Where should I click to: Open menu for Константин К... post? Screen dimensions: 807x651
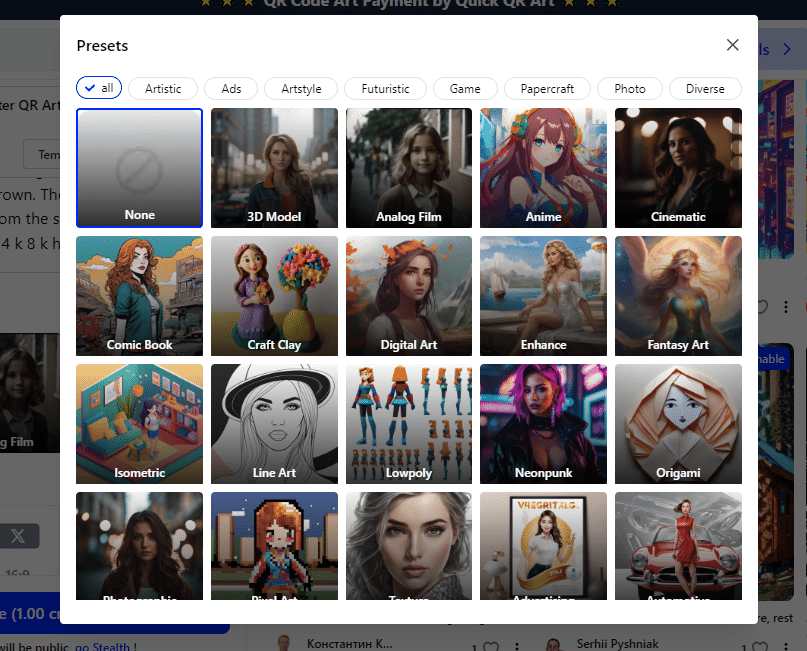517,646
